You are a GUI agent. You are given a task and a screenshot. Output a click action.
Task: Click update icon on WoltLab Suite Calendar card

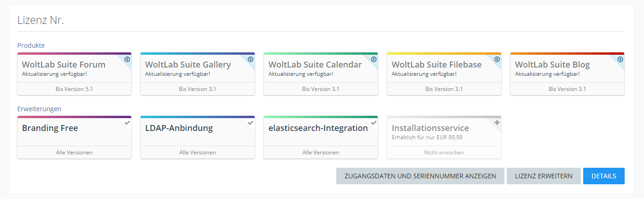pyautogui.click(x=374, y=59)
